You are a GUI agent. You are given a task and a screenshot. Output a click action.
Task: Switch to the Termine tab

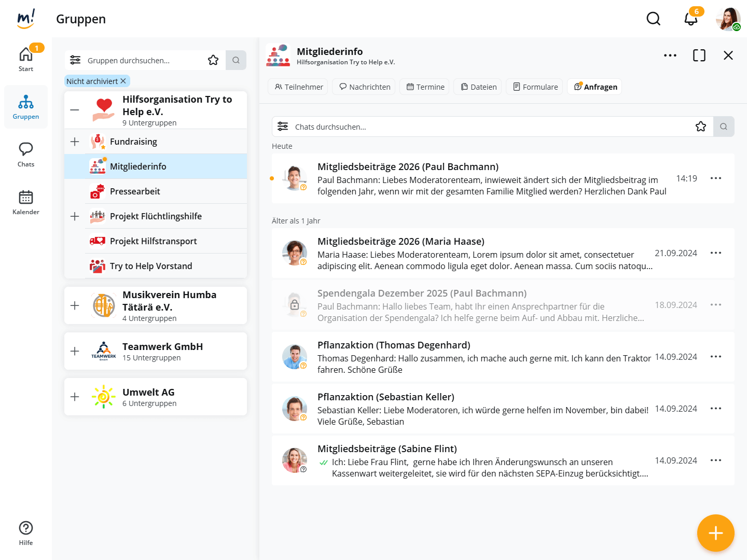[x=425, y=87]
